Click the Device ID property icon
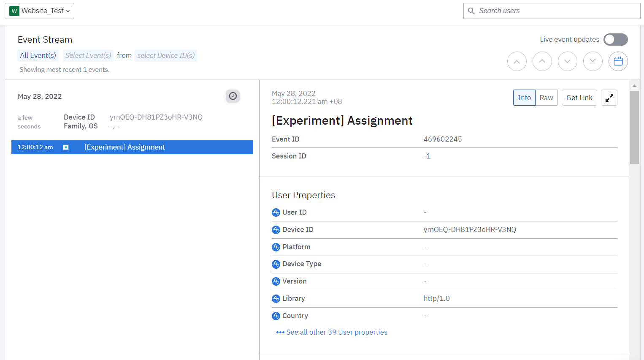This screenshot has width=644, height=360. pos(276,230)
